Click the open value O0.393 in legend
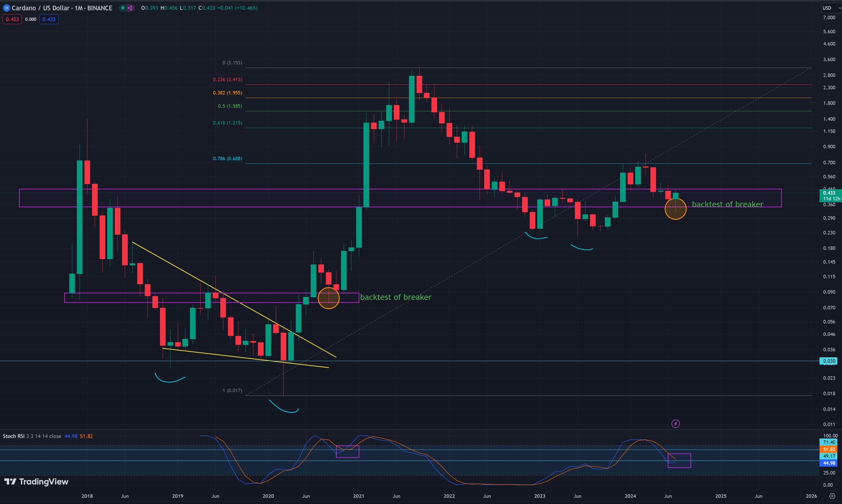The height and width of the screenshot is (504, 842). (x=150, y=8)
